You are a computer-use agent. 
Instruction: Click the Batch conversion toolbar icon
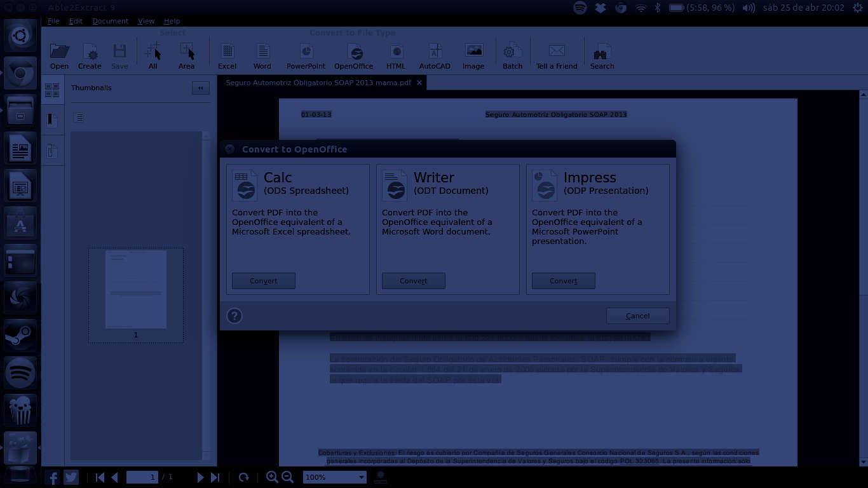click(x=512, y=56)
